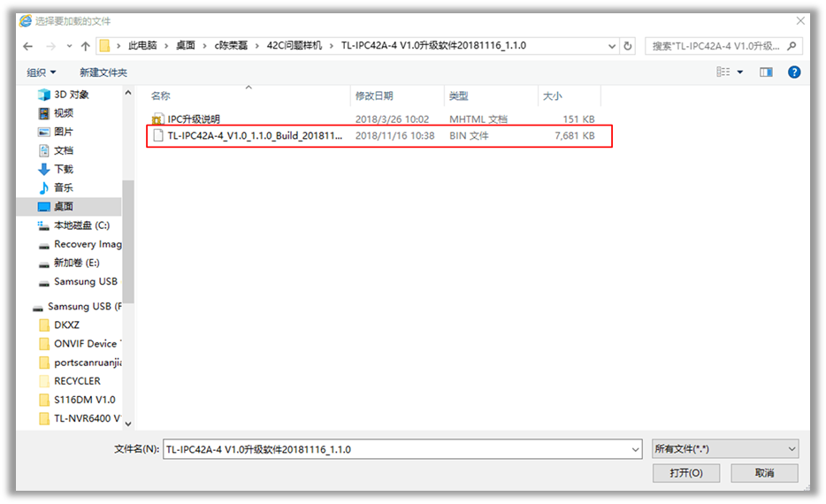Click the Back navigation arrow
This screenshot has height=504, width=826.
(x=28, y=46)
